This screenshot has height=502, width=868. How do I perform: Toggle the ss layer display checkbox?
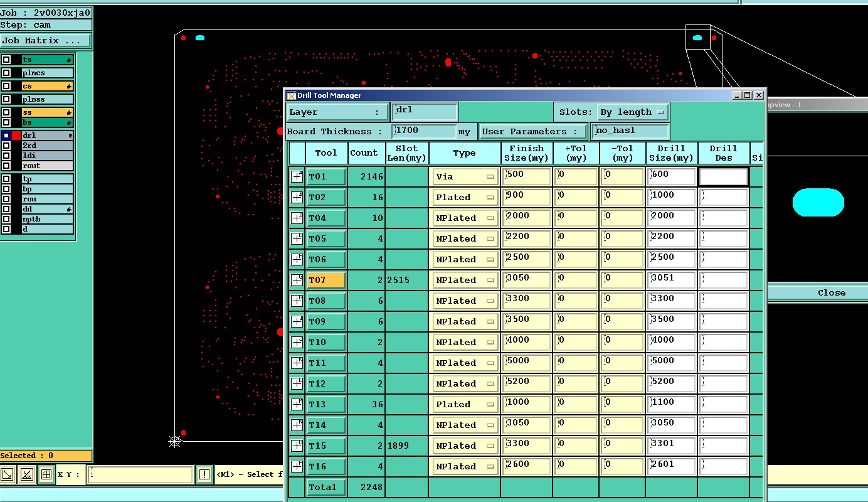[x=6, y=112]
